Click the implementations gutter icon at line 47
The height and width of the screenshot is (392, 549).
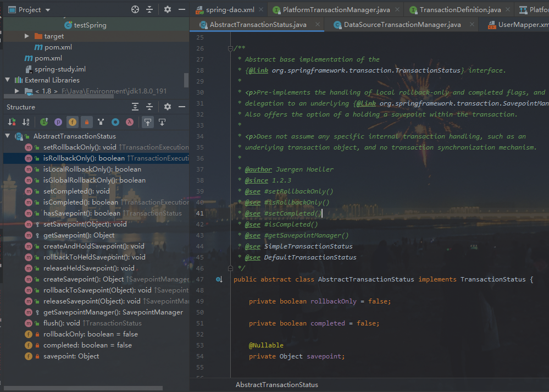pyautogui.click(x=219, y=279)
